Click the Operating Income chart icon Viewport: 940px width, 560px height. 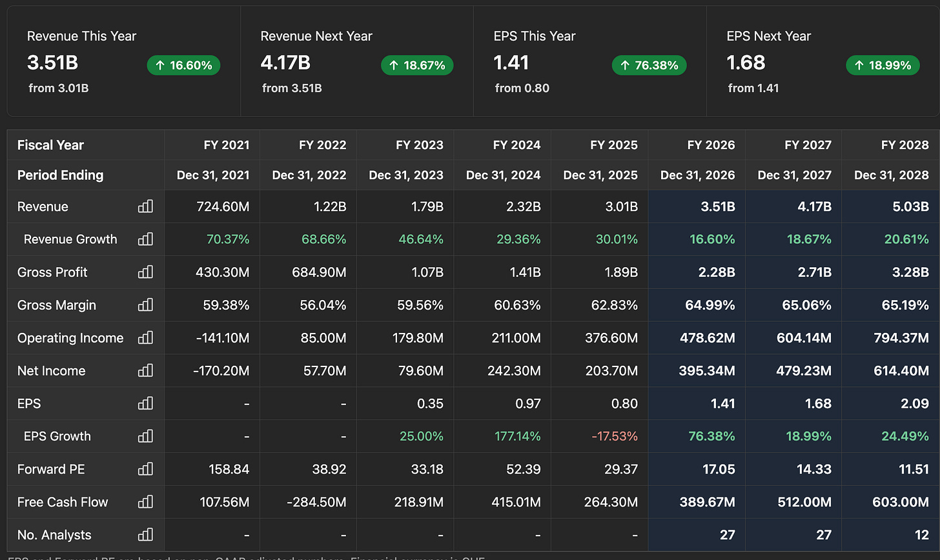point(146,338)
